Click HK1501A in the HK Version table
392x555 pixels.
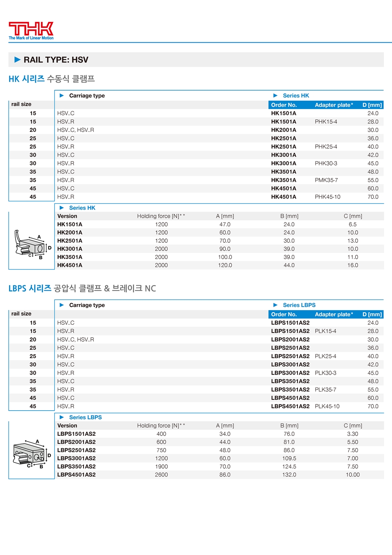(x=70, y=224)
